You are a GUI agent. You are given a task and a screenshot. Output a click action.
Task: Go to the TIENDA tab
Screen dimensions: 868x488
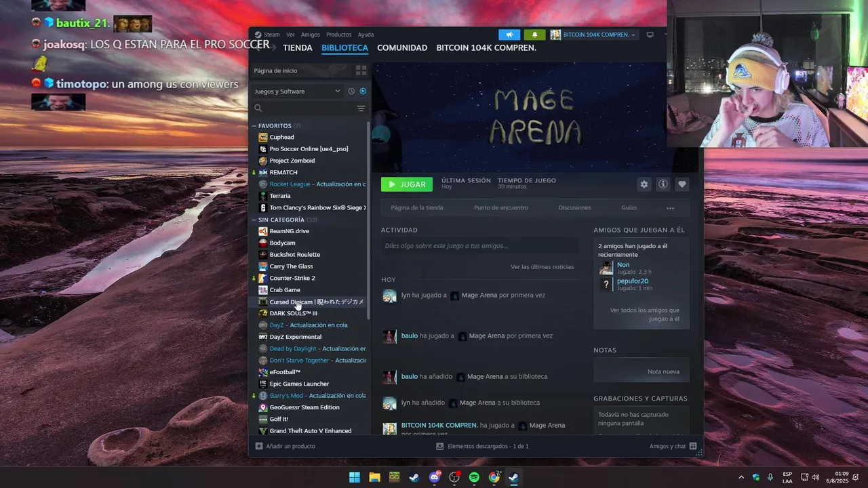point(298,48)
